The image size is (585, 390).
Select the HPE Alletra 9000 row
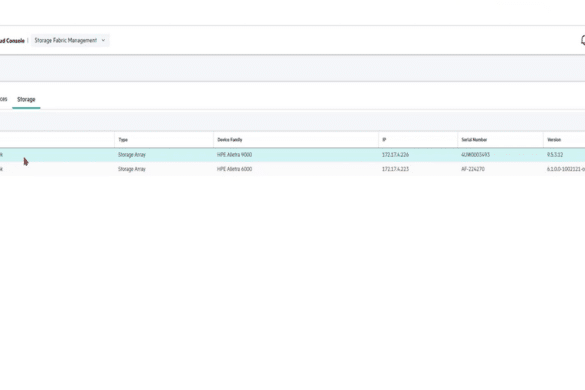tap(292, 155)
